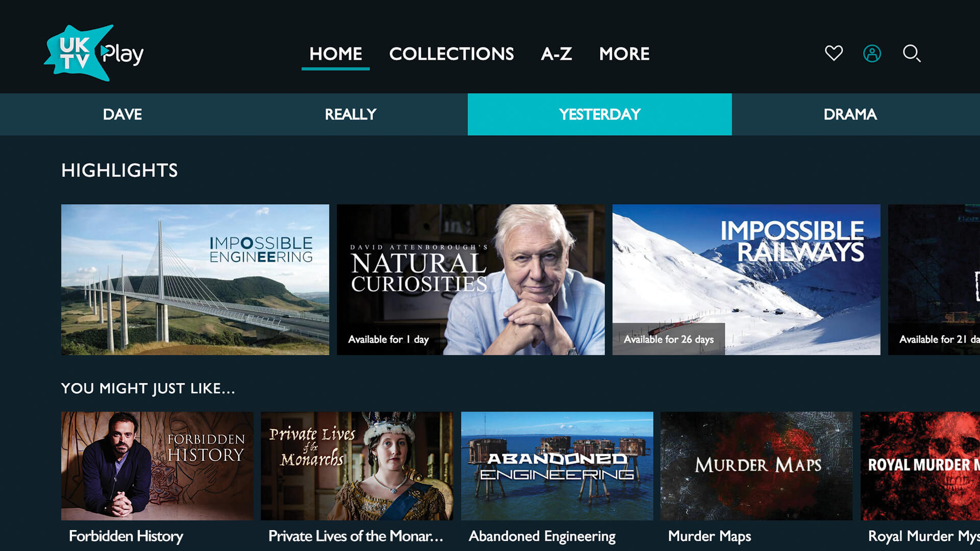980x551 pixels.
Task: Switch to the DAVE channel tab
Action: click(122, 114)
